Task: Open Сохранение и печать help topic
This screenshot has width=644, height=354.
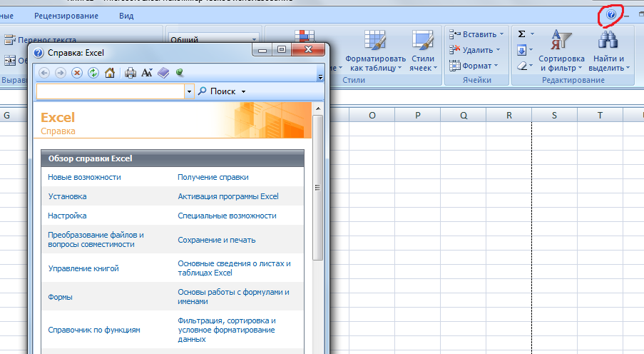Action: click(x=216, y=240)
